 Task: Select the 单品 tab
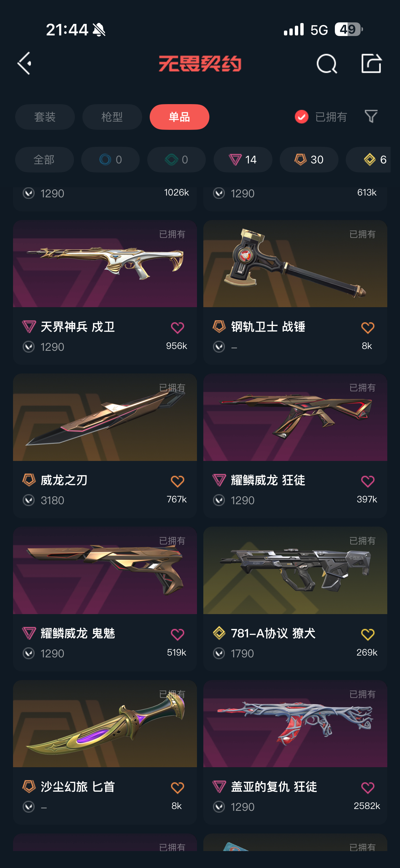point(179,117)
